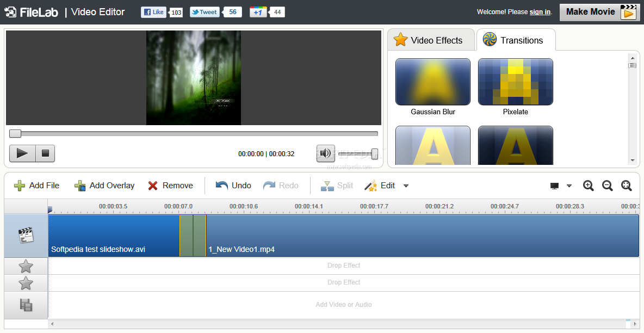Click the timeline playhead marker
644x333 pixels.
tap(49, 209)
